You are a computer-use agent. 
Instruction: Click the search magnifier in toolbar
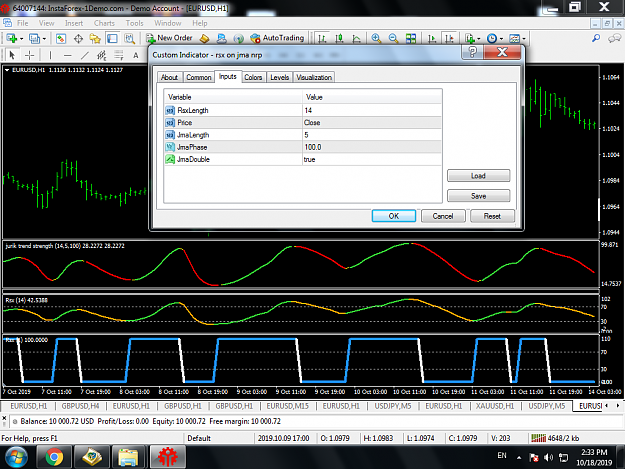596,38
